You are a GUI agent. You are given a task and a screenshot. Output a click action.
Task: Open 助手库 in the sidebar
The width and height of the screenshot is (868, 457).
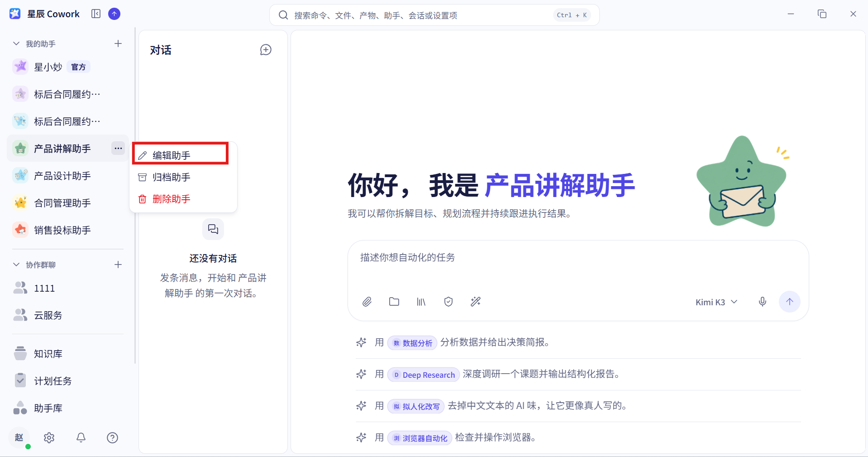pyautogui.click(x=68, y=408)
